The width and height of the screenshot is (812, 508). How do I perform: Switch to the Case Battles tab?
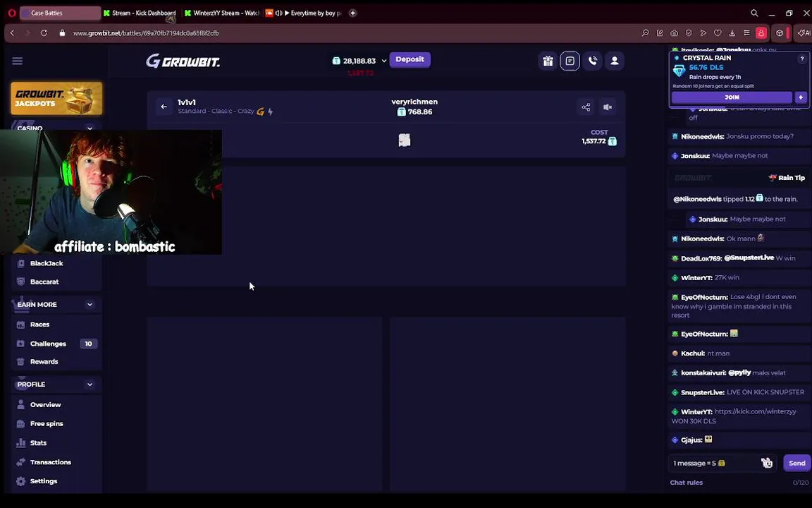pyautogui.click(x=60, y=13)
